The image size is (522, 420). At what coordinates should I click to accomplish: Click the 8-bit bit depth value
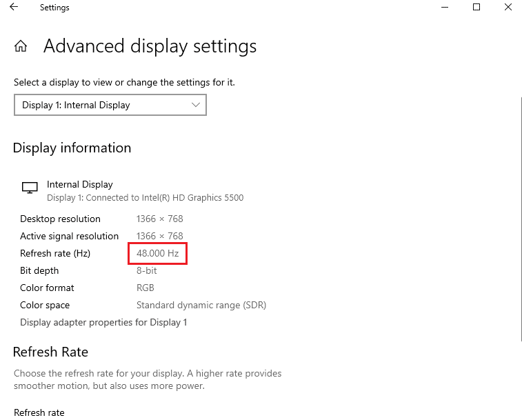pyautogui.click(x=147, y=270)
